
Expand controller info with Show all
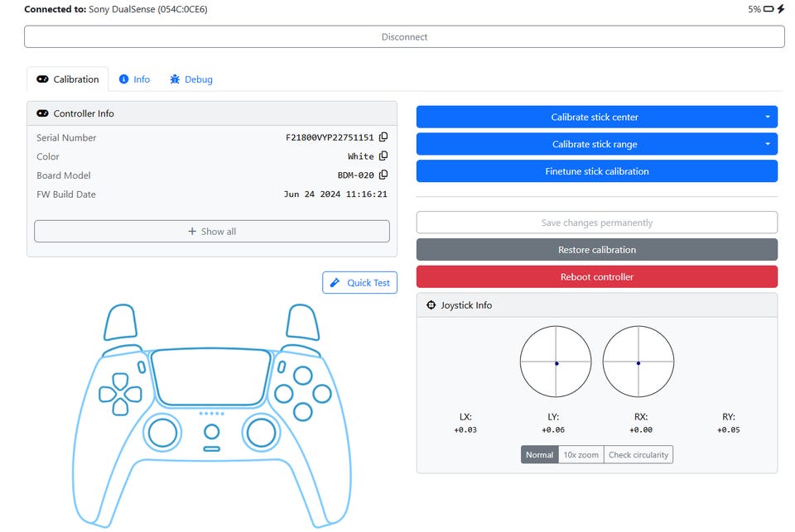[212, 231]
